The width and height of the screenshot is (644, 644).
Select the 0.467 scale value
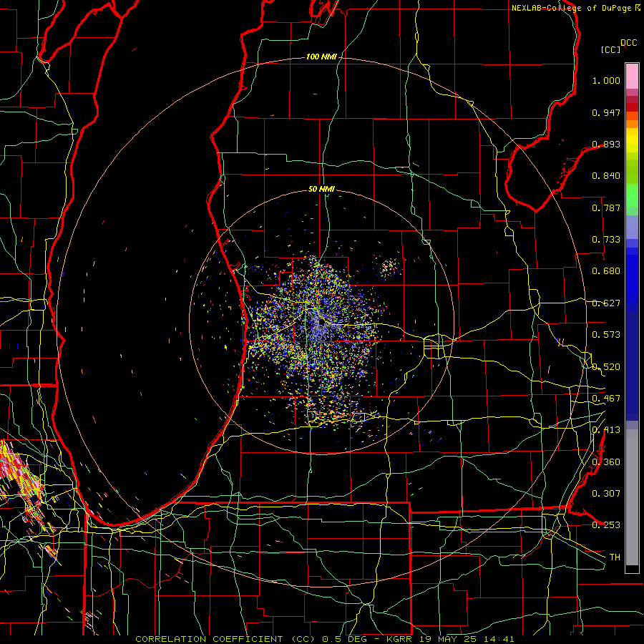pos(606,399)
